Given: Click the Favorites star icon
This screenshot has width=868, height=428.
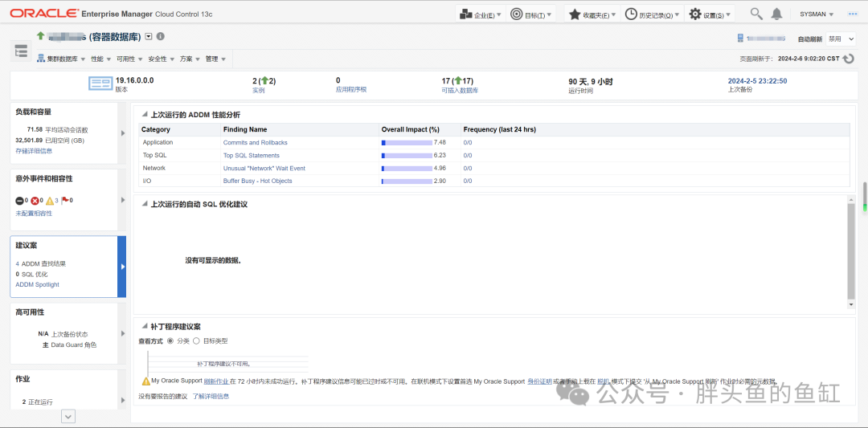Looking at the screenshot, I should pos(575,14).
